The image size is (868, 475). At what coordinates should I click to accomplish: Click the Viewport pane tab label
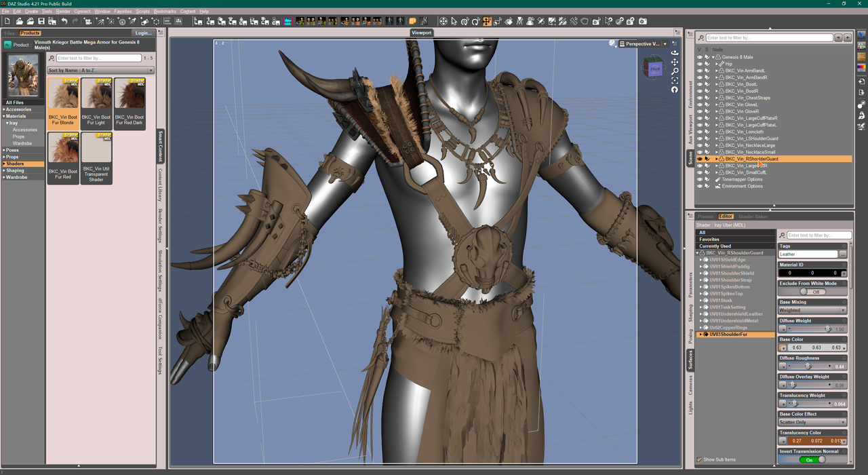[x=422, y=33]
